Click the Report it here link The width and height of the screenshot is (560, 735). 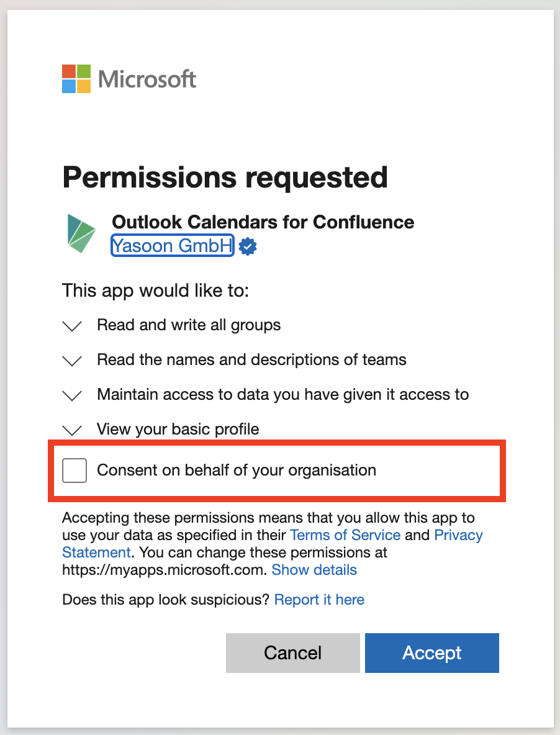319,600
